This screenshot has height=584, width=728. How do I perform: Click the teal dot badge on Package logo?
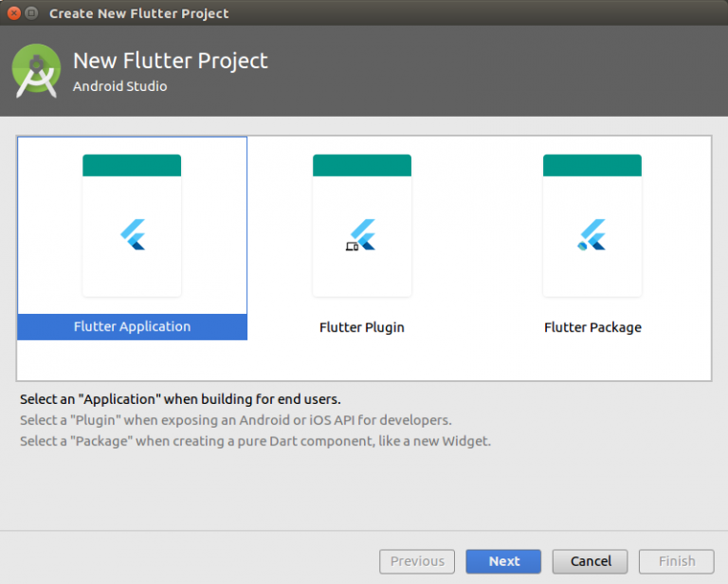[x=582, y=246]
